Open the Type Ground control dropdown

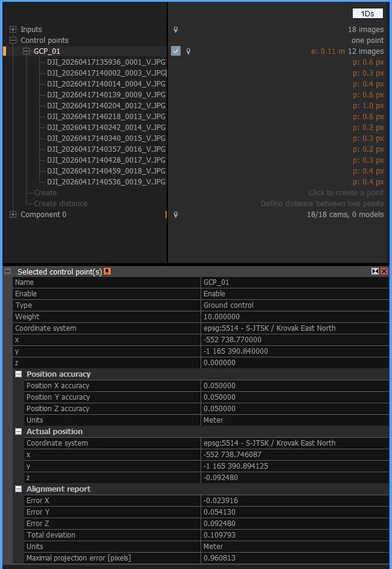[x=295, y=305]
